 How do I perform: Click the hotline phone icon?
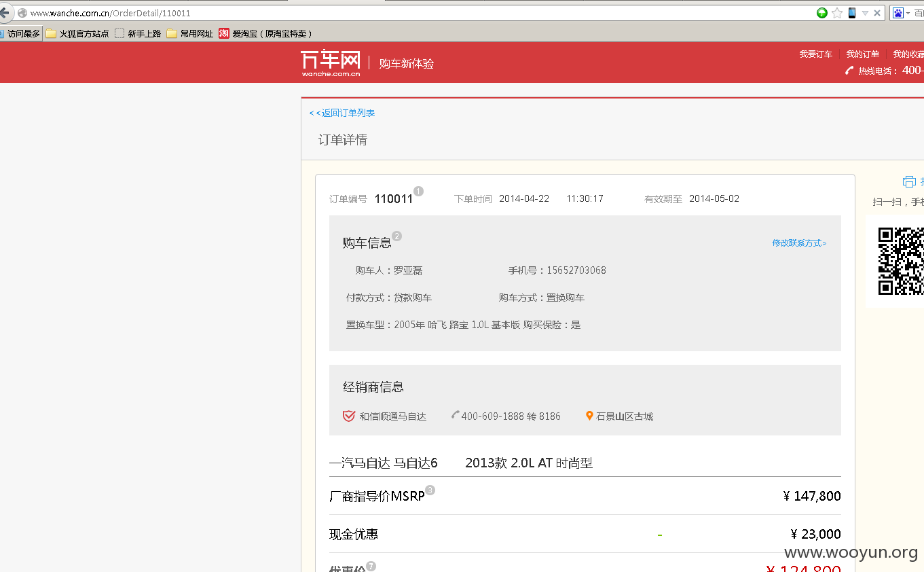coord(849,71)
